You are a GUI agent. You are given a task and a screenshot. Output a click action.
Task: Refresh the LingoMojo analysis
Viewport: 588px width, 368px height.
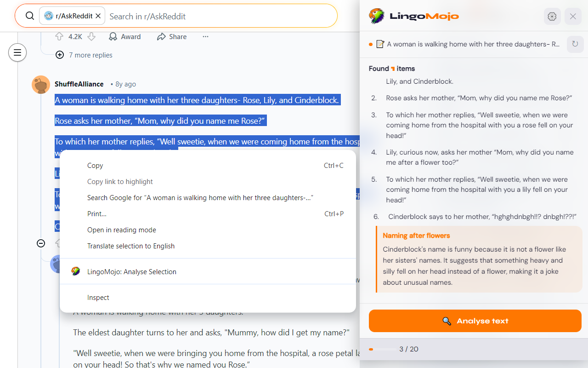(575, 44)
